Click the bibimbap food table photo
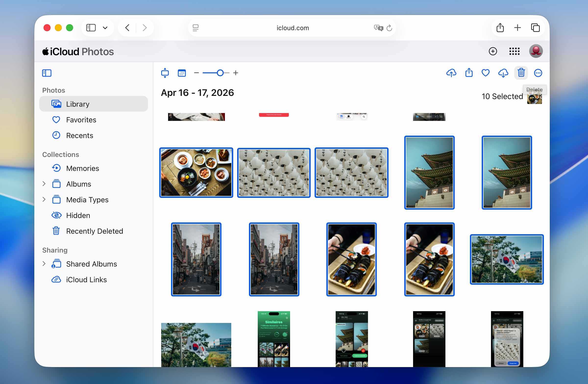This screenshot has width=588, height=384. point(196,173)
